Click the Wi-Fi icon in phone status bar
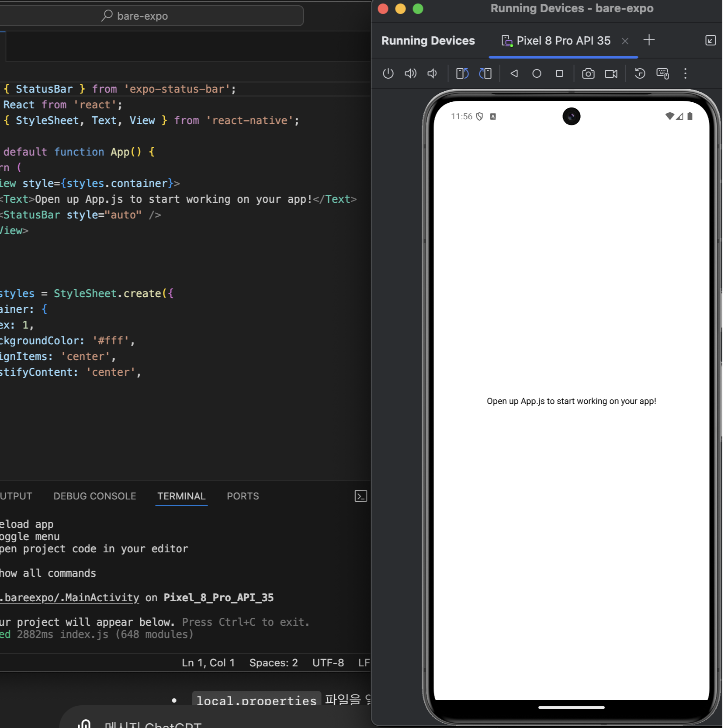 pyautogui.click(x=669, y=116)
